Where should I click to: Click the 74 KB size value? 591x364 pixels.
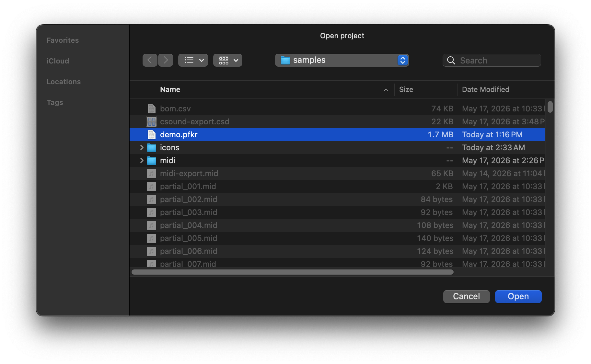click(442, 109)
